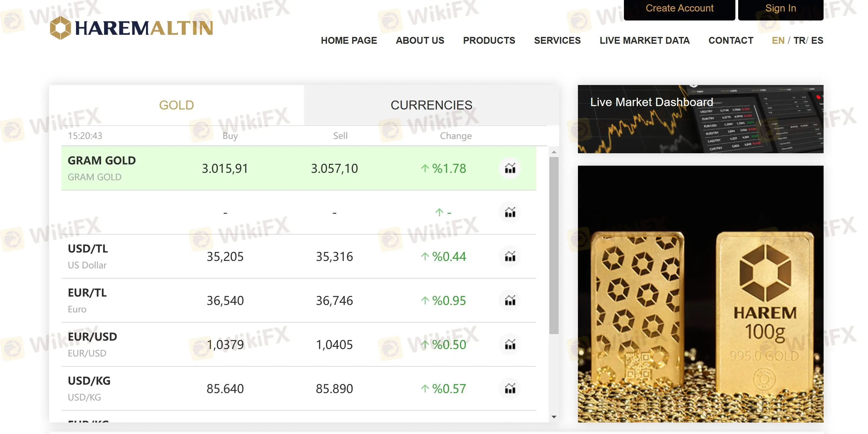This screenshot has height=434, width=868.
Task: Switch language to TR
Action: [x=799, y=40]
